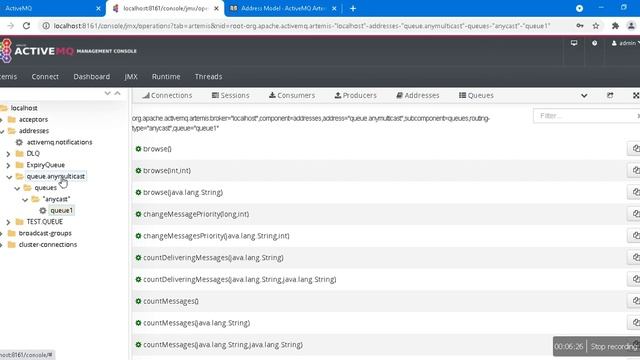Image resolution: width=640 pixels, height=360 pixels.
Task: Expand the DLQ tree node
Action: pos(8,154)
